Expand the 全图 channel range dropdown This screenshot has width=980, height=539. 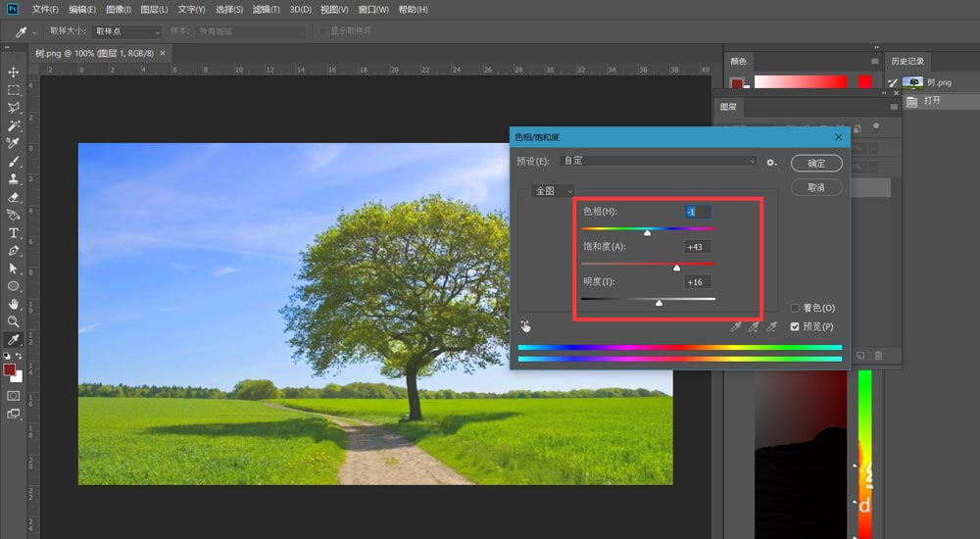[x=553, y=191]
